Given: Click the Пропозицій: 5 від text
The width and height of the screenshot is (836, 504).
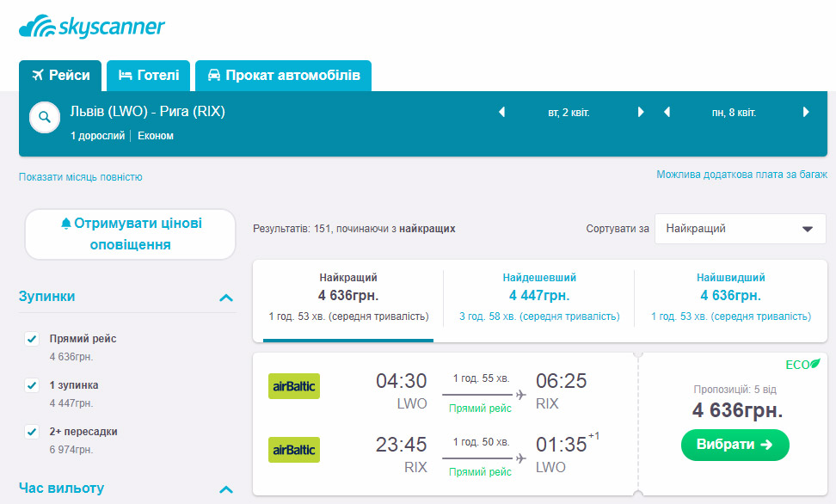Looking at the screenshot, I should pos(735,390).
